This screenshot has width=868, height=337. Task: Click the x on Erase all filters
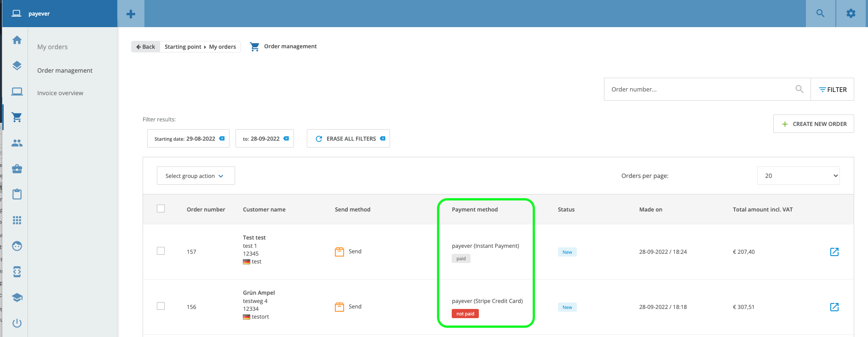tap(383, 138)
